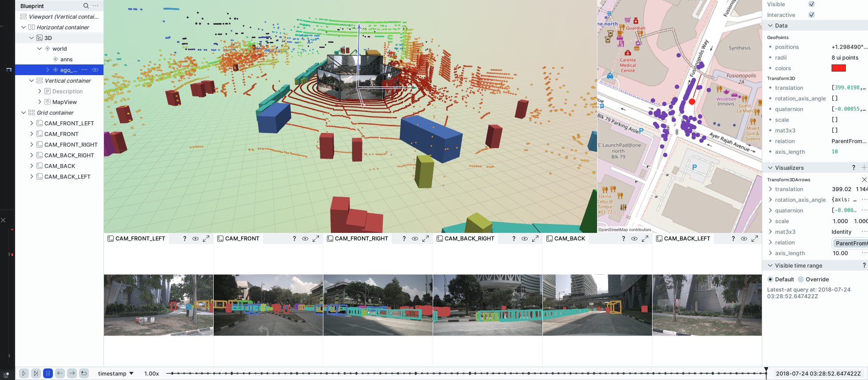Toggle the loop playback button
Screen dimensions: 868x380
84,373
